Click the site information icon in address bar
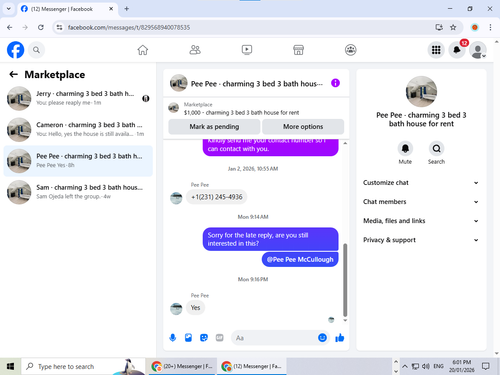This screenshot has width=500, height=375. coord(59,27)
